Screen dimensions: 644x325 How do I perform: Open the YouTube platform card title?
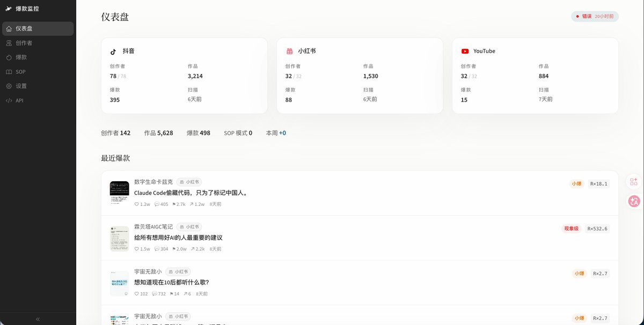(x=484, y=51)
